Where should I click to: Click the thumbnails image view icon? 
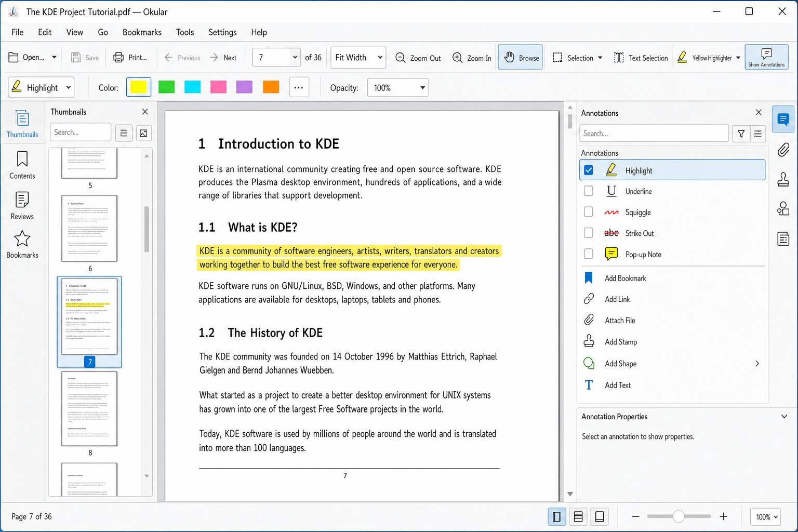tap(143, 133)
